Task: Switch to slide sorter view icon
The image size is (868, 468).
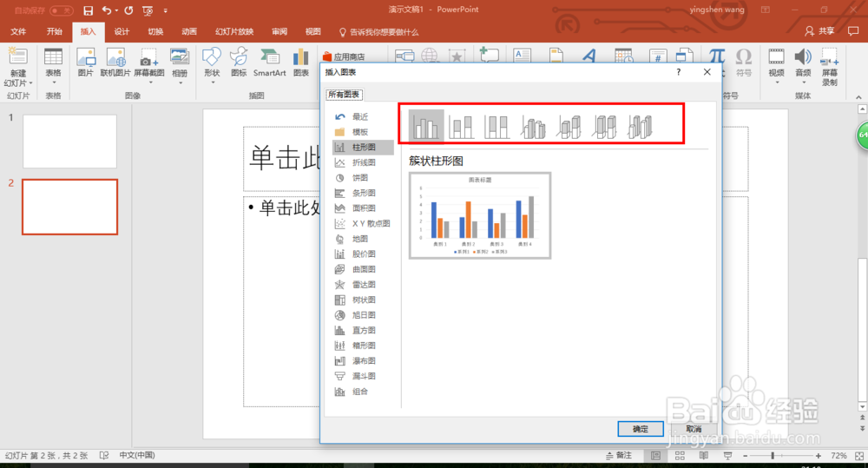Action: pos(680,455)
